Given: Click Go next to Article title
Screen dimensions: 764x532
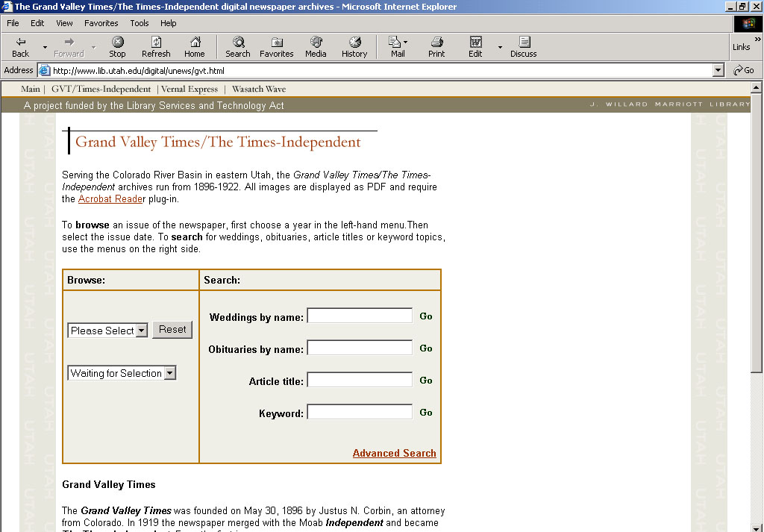Looking at the screenshot, I should 426,381.
